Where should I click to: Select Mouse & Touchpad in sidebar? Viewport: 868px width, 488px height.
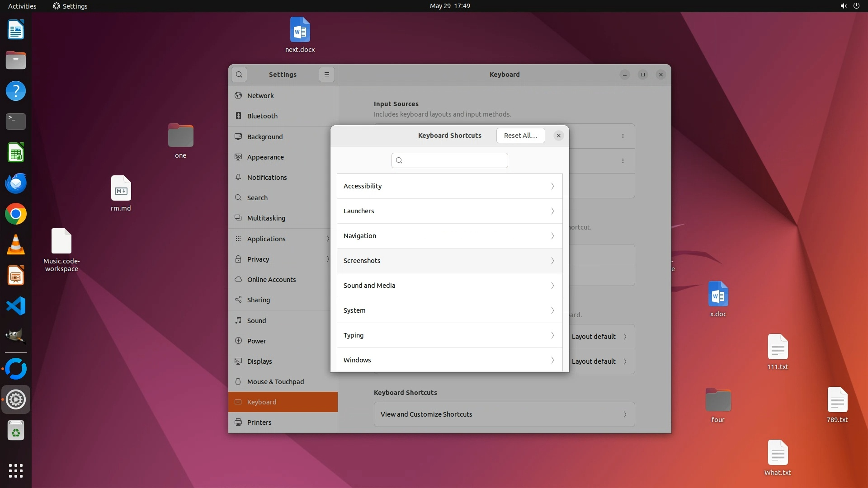click(x=275, y=382)
